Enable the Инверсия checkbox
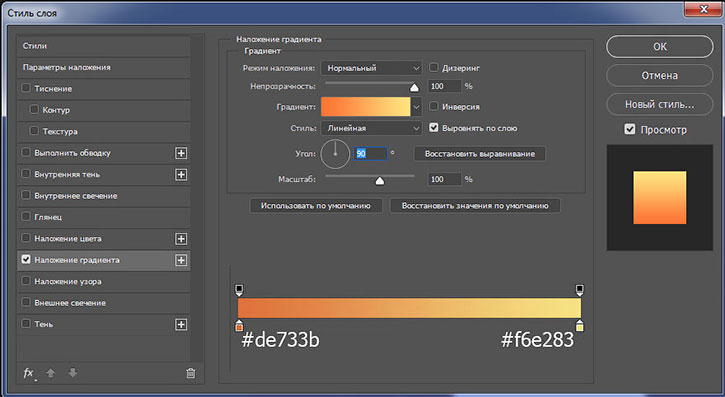Image resolution: width=725 pixels, height=397 pixels. click(x=433, y=106)
